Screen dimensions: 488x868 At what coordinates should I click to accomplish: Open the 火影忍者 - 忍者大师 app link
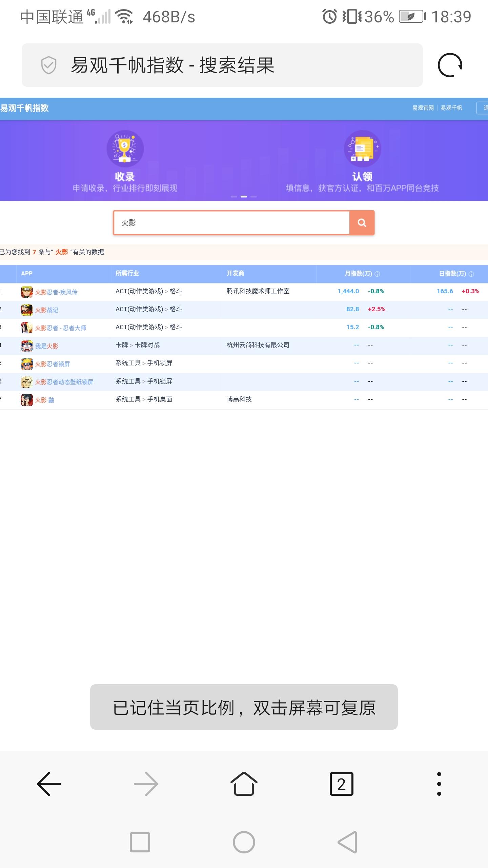(61, 328)
